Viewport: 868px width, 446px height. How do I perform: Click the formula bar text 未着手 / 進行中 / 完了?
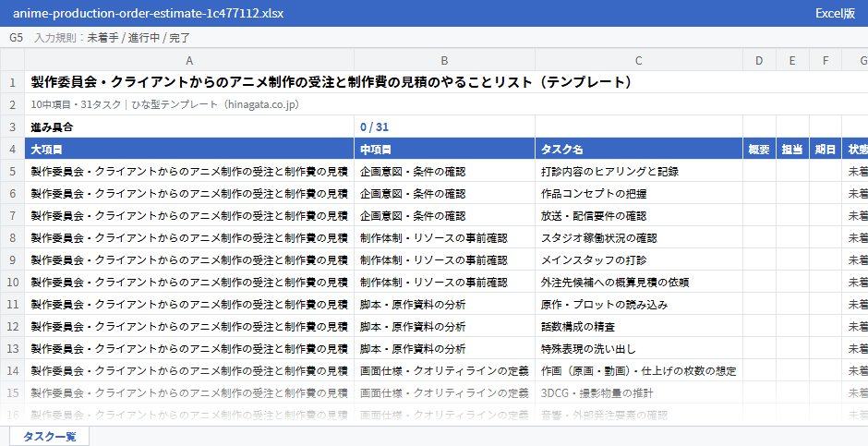coord(139,38)
